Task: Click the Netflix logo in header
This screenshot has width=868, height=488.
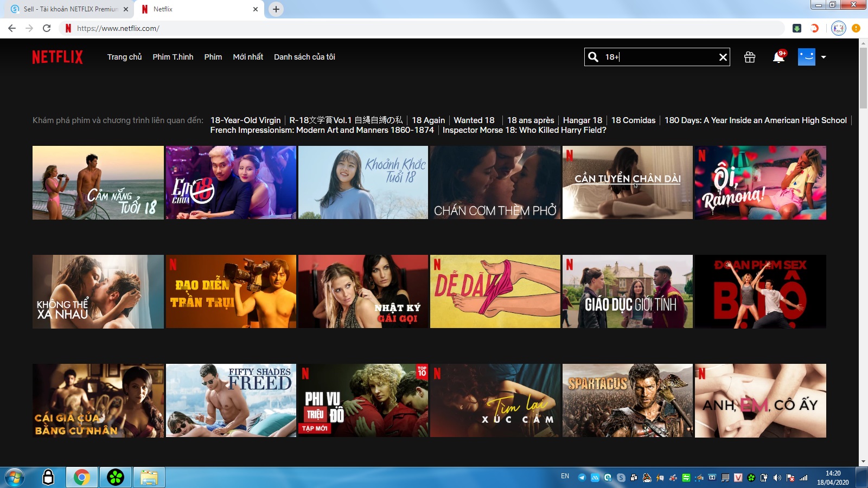Action: [58, 57]
